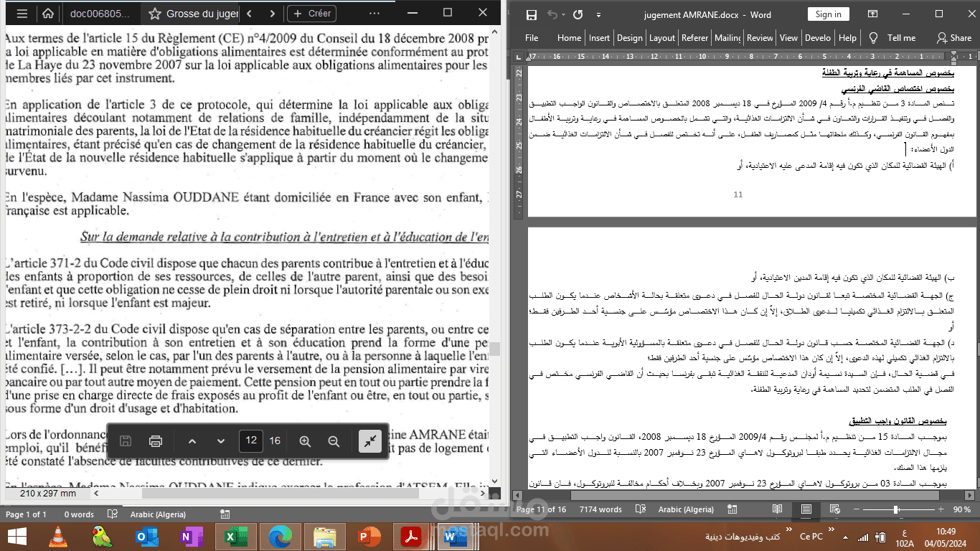Open the File menu in Word
This screenshot has width=980, height=551.
(532, 38)
